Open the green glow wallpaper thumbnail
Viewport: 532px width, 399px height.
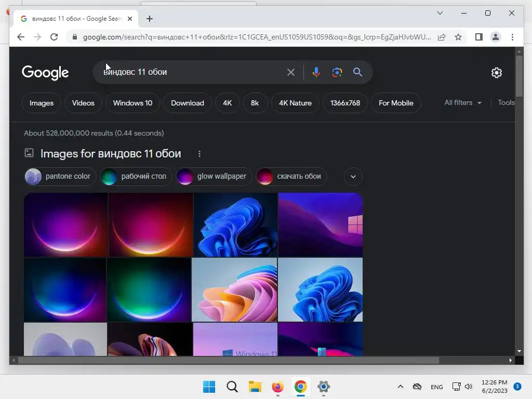(x=149, y=289)
